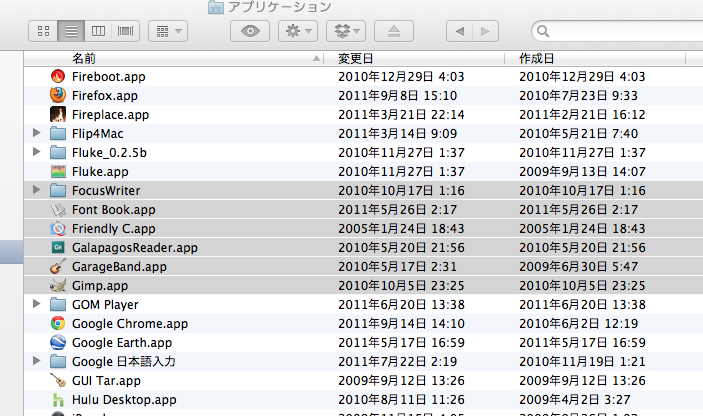The width and height of the screenshot is (703, 416).
Task: Click the file name Hulu Desktop.app
Action: pyautogui.click(x=124, y=399)
